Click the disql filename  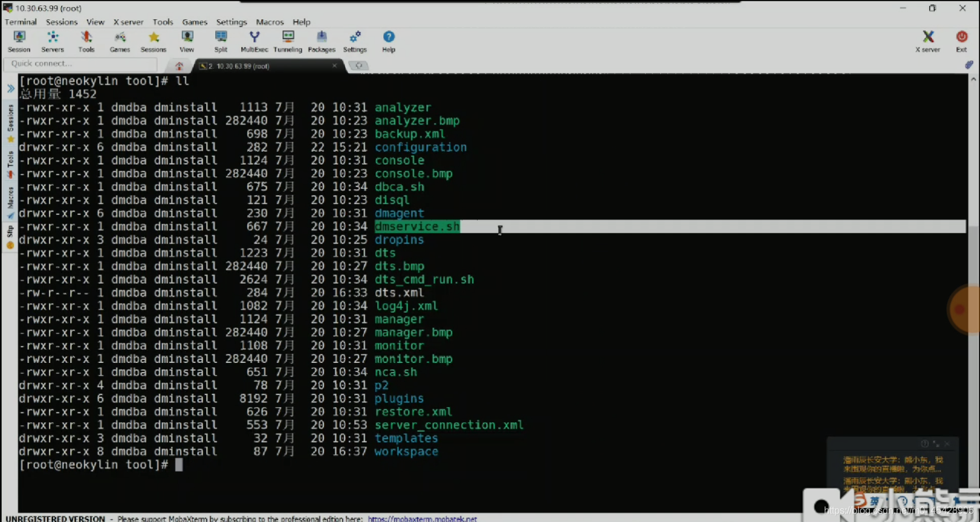tap(392, 200)
